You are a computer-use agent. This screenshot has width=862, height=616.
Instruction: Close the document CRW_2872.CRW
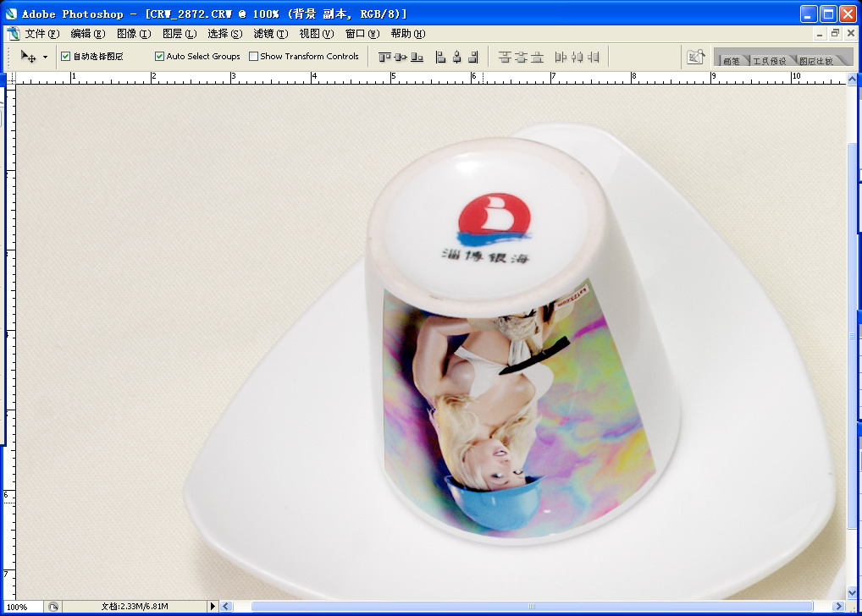pyautogui.click(x=850, y=34)
